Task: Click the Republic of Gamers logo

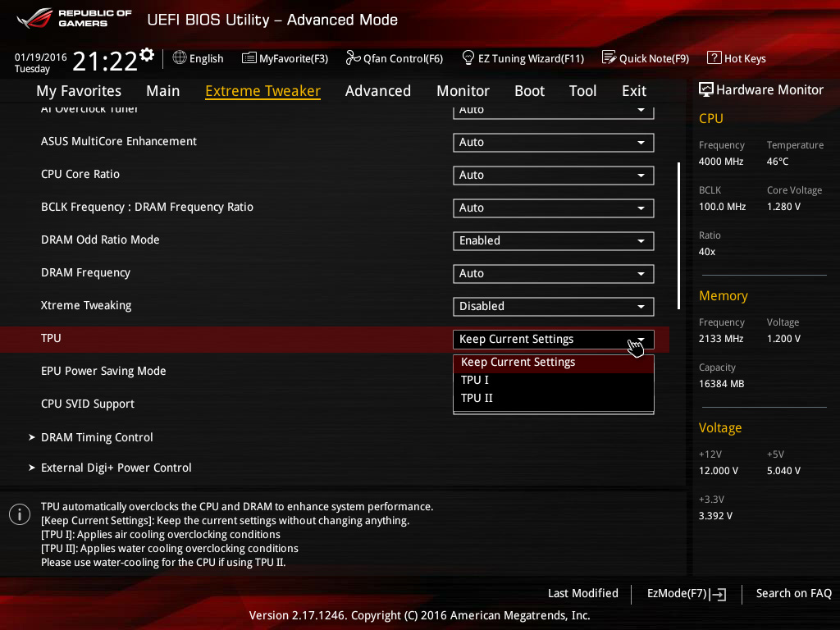Action: point(74,19)
